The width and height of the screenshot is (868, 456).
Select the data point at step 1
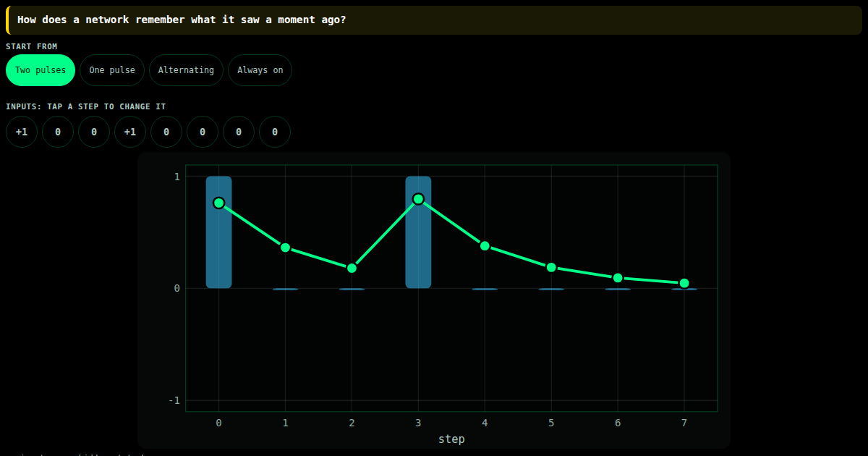[286, 248]
